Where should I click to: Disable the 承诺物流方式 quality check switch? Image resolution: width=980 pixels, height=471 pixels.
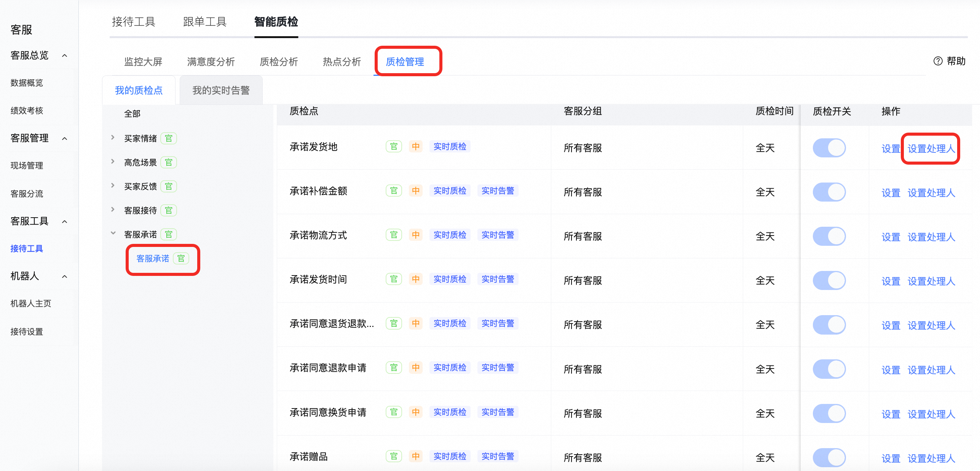coord(829,236)
